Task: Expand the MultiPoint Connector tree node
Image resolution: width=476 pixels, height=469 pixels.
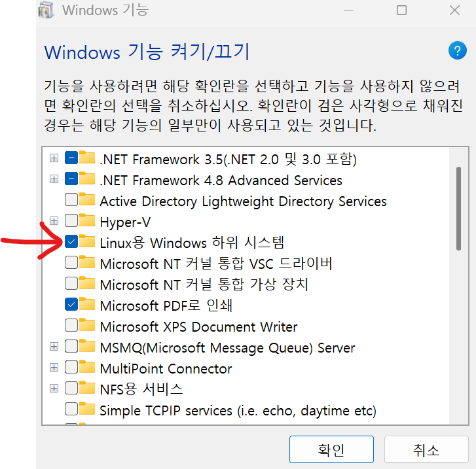Action: pos(54,368)
